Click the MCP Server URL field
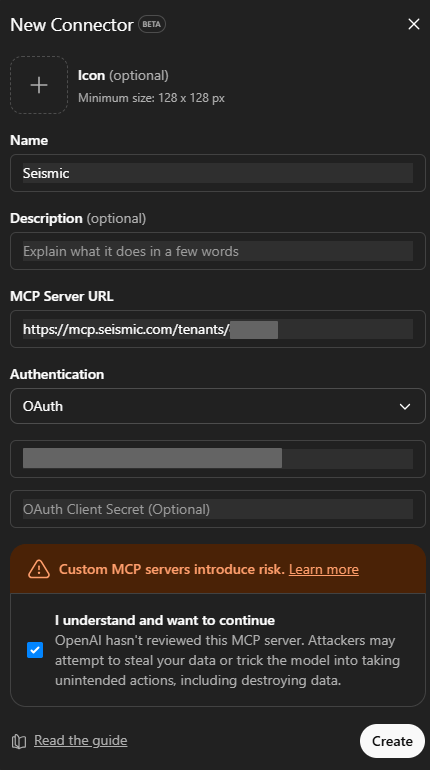 [x=217, y=329]
